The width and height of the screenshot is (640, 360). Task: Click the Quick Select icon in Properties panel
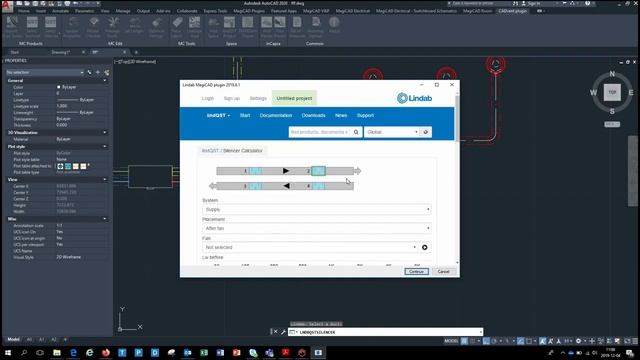(x=107, y=72)
